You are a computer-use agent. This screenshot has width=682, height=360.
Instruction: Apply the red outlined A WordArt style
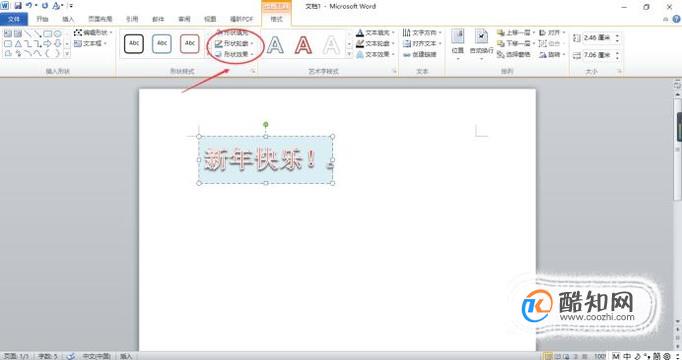click(x=303, y=44)
